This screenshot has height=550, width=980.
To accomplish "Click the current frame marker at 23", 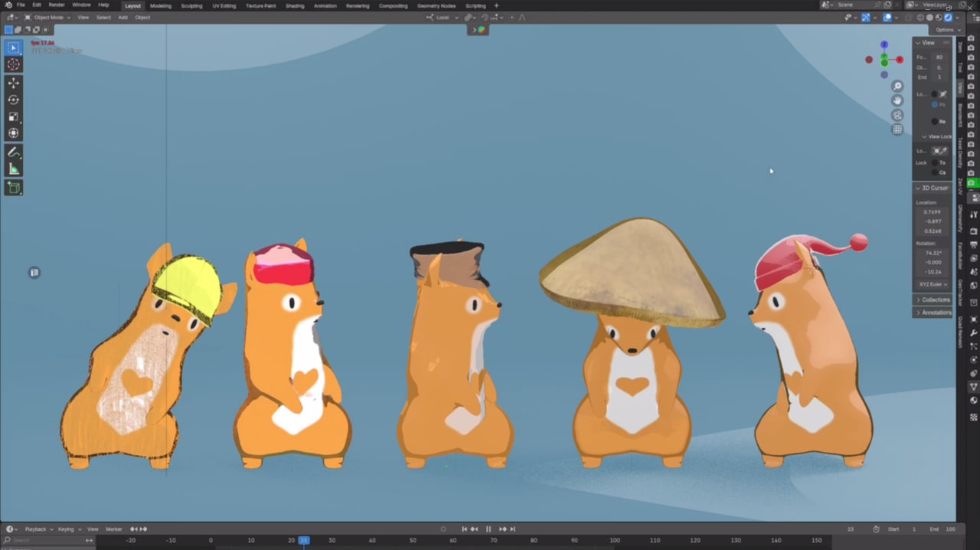I will (x=304, y=540).
